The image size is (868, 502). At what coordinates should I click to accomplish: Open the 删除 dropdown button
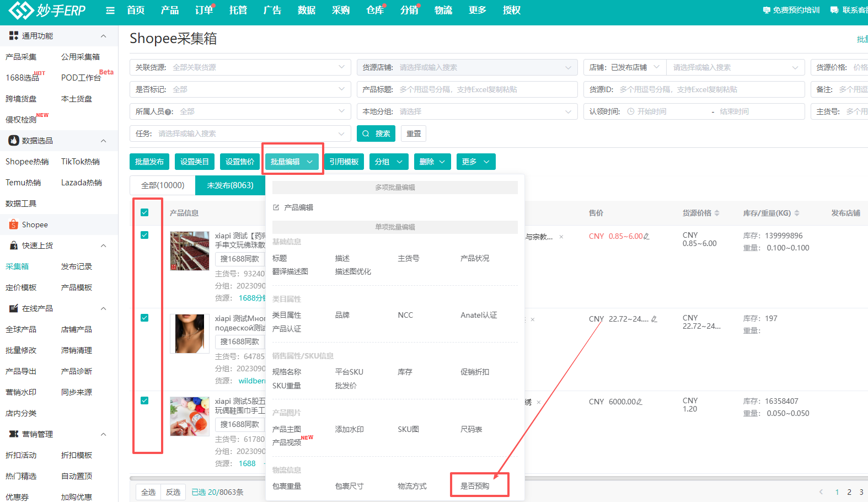pyautogui.click(x=433, y=162)
